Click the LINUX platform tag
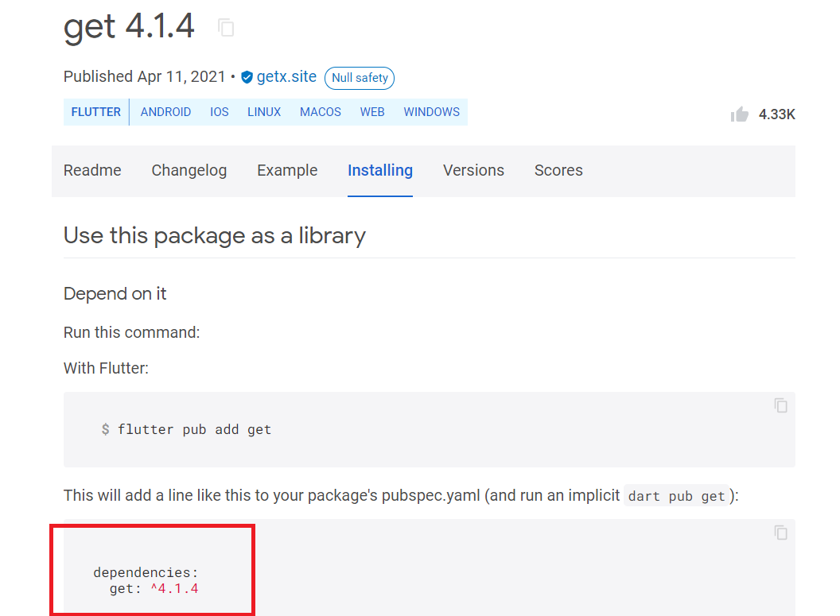Image resolution: width=840 pixels, height=616 pixels. pyautogui.click(x=264, y=112)
